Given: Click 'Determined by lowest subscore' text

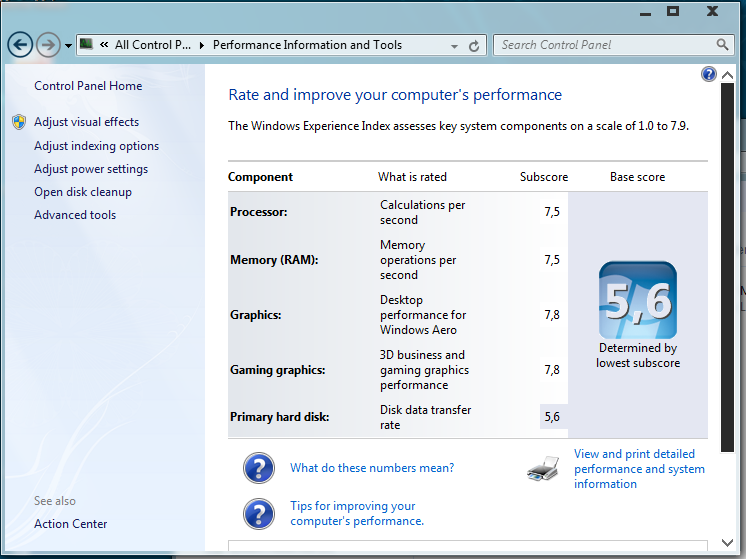Looking at the screenshot, I should pos(638,355).
